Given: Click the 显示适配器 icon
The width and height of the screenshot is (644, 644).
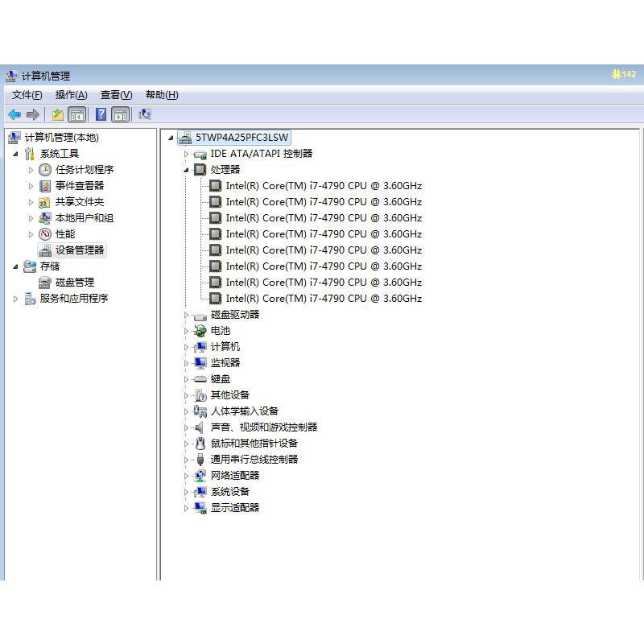Looking at the screenshot, I should [200, 508].
